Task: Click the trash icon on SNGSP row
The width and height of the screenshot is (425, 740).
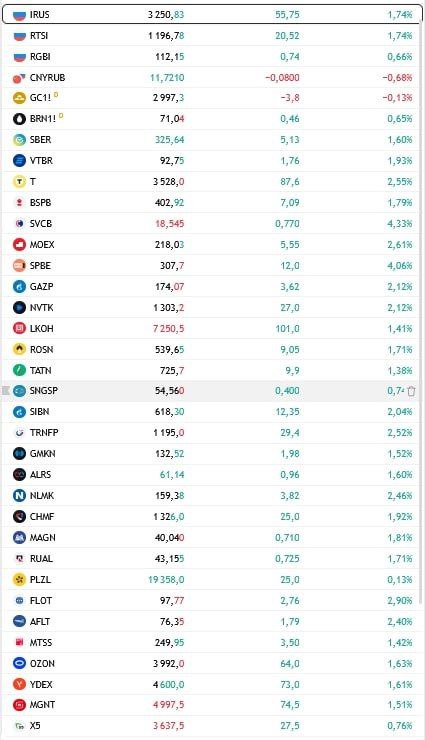Action: coord(411,391)
